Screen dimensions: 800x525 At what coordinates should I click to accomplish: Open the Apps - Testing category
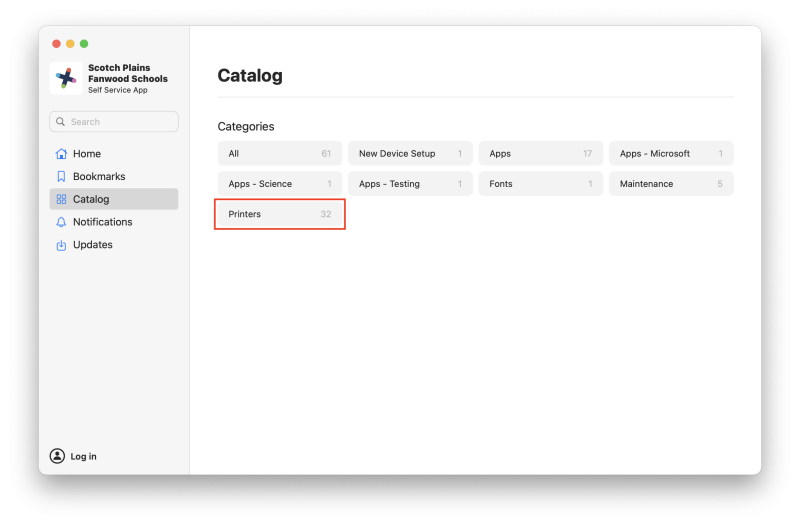pos(410,184)
